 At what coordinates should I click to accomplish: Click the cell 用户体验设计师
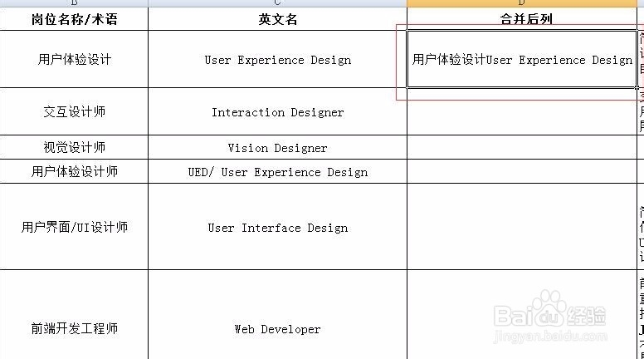[74, 171]
